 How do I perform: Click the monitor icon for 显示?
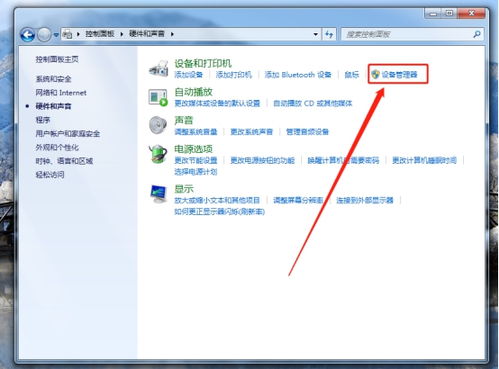pos(158,194)
